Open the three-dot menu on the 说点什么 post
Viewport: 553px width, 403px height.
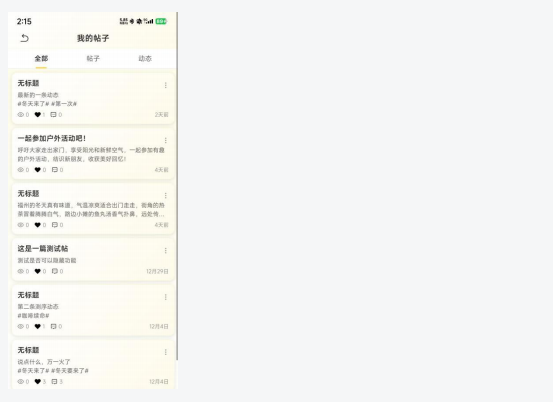click(165, 352)
